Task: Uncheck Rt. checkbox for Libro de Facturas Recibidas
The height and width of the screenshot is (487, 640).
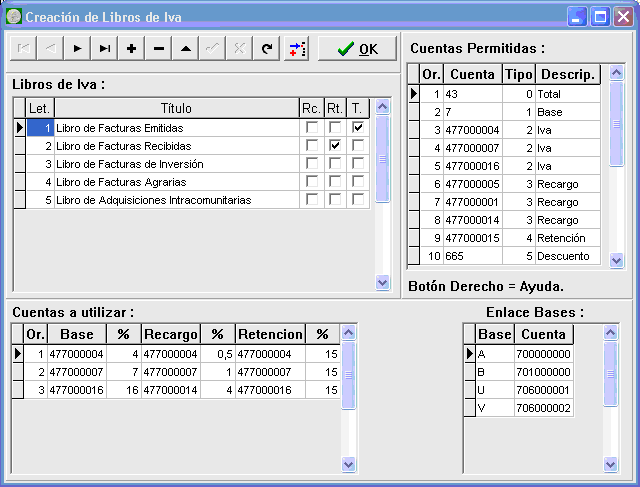Action: point(335,146)
